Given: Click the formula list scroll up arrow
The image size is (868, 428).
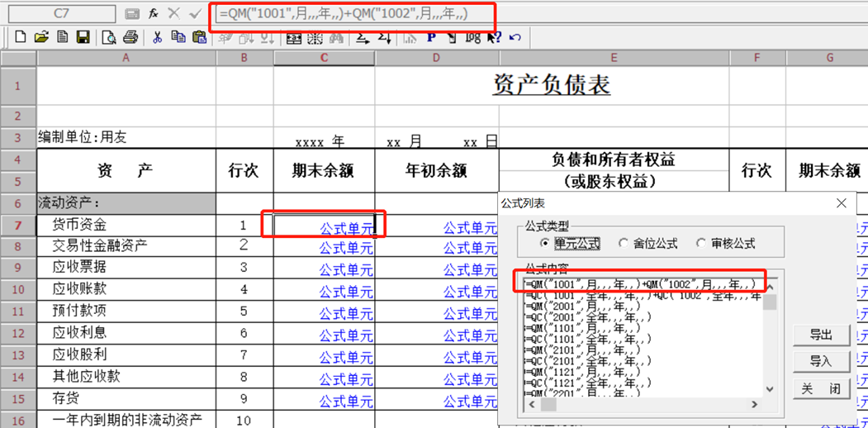Looking at the screenshot, I should click(770, 286).
